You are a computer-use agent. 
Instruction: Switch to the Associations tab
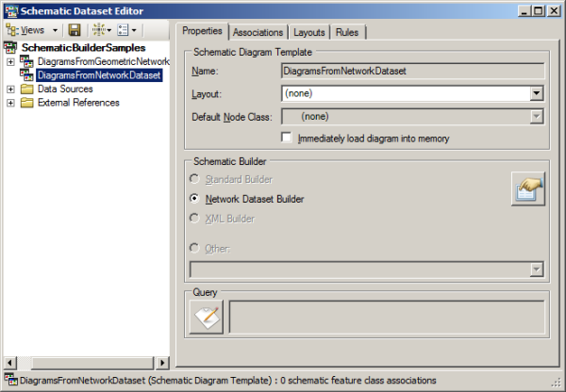(258, 32)
